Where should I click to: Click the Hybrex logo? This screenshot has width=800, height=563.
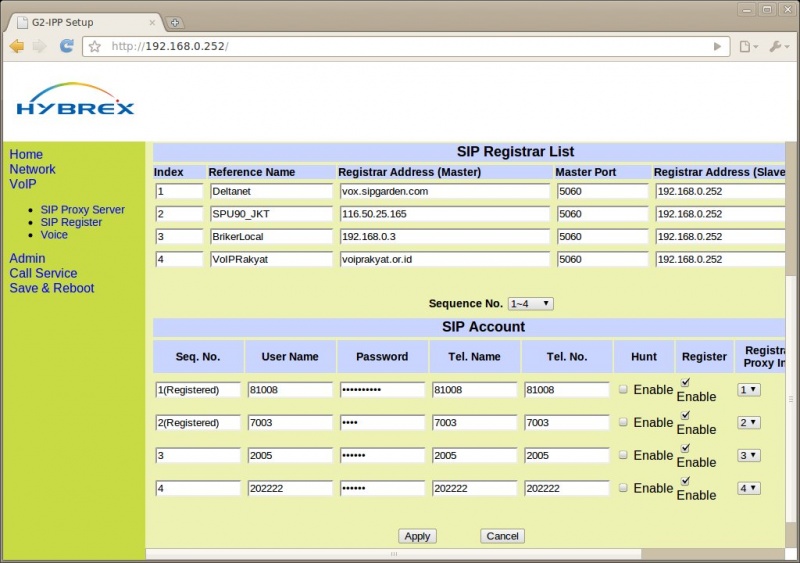[75, 100]
